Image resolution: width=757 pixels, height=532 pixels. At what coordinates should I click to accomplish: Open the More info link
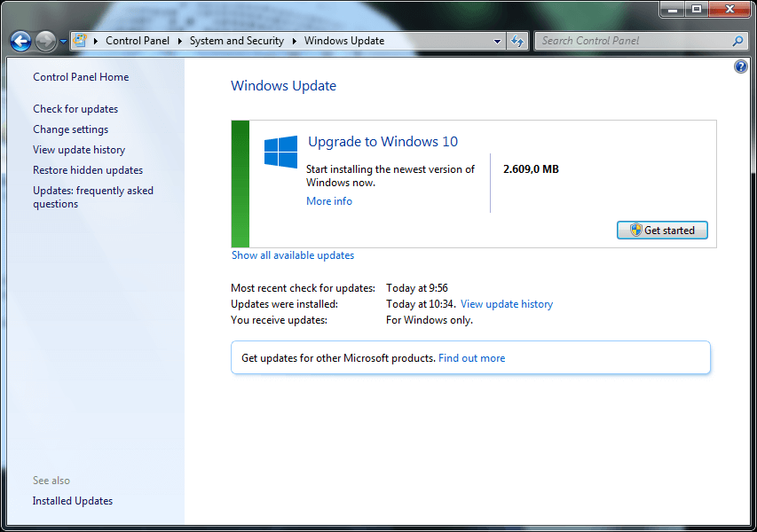329,201
